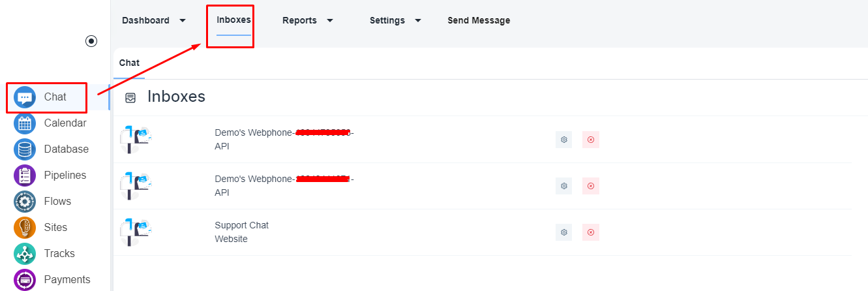This screenshot has width=868, height=291.
Task: Open the Calendar sidebar icon
Action: coord(25,123)
